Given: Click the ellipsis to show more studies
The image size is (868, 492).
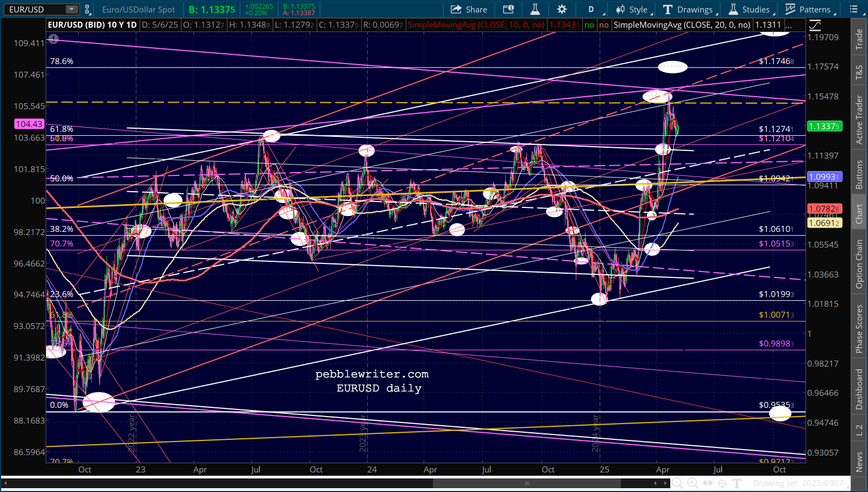Looking at the screenshot, I should point(789,25).
